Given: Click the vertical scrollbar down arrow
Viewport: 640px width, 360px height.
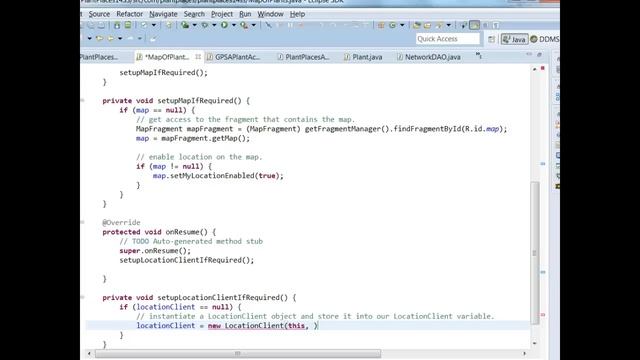Looking at the screenshot, I should coord(535,343).
